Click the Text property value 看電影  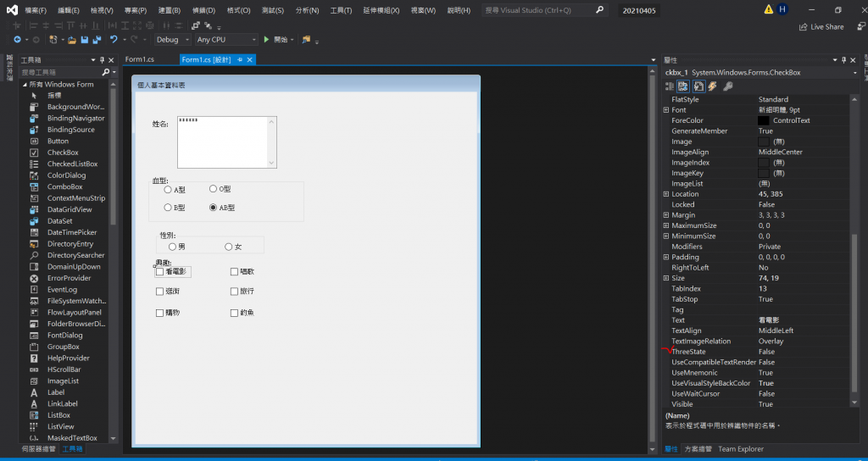tap(769, 320)
